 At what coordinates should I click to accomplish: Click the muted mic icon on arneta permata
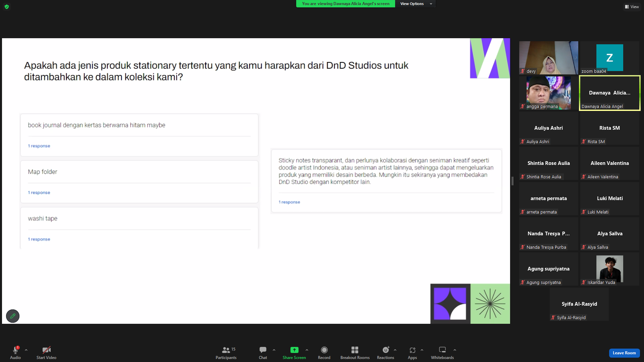pos(523,212)
